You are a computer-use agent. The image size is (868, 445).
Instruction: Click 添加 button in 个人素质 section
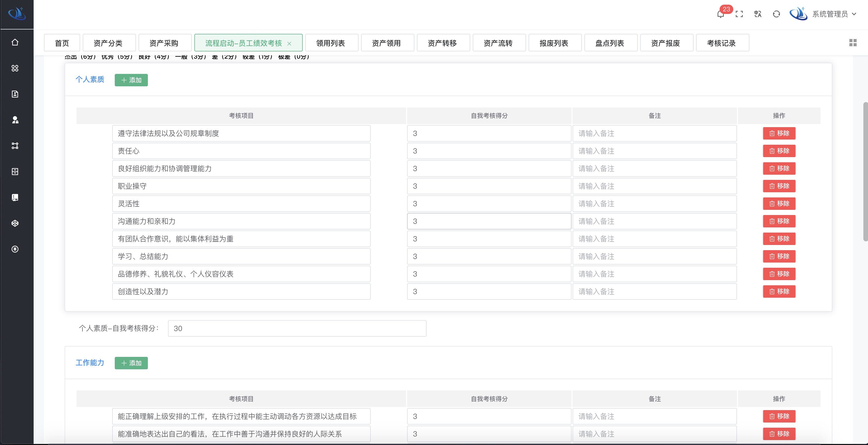pyautogui.click(x=131, y=80)
